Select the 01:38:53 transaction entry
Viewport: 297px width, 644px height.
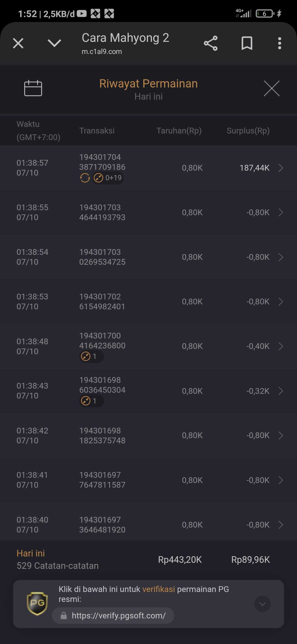coord(148,302)
